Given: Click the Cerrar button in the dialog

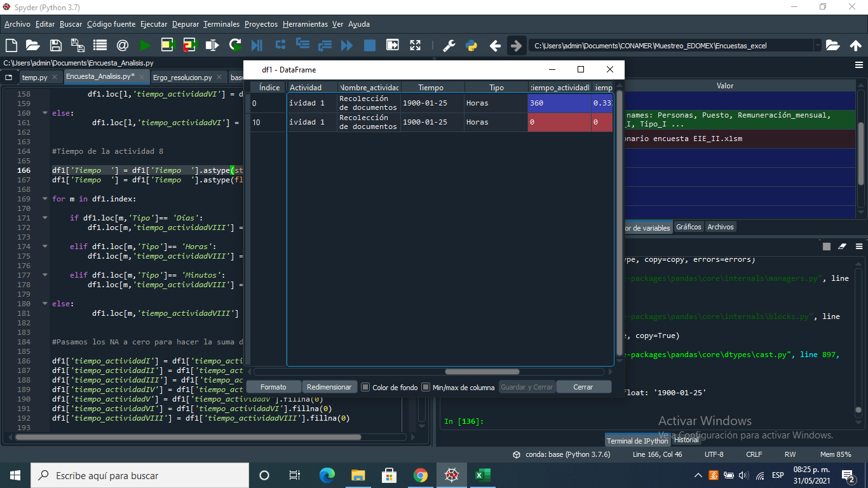Looking at the screenshot, I should point(583,387).
